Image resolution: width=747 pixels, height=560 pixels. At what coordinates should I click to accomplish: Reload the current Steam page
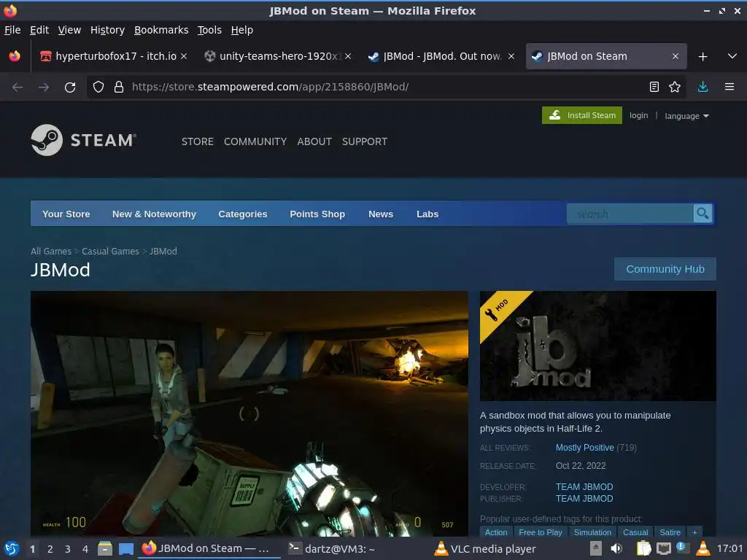tap(70, 87)
